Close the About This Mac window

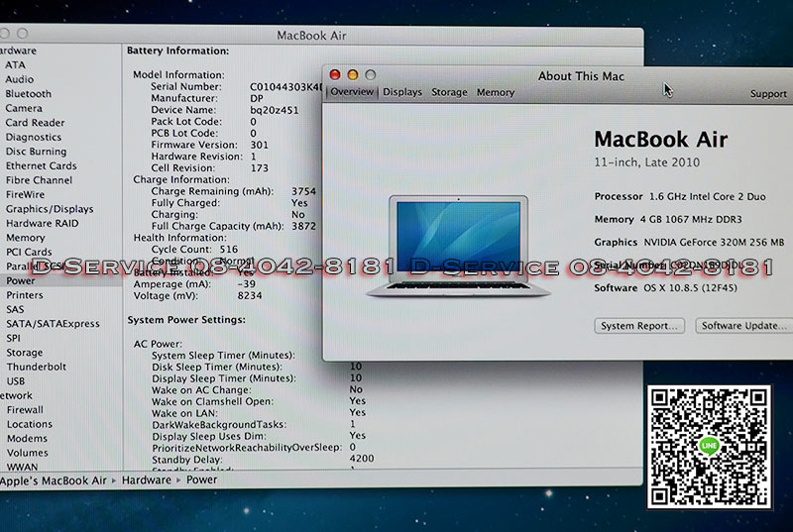[335, 74]
